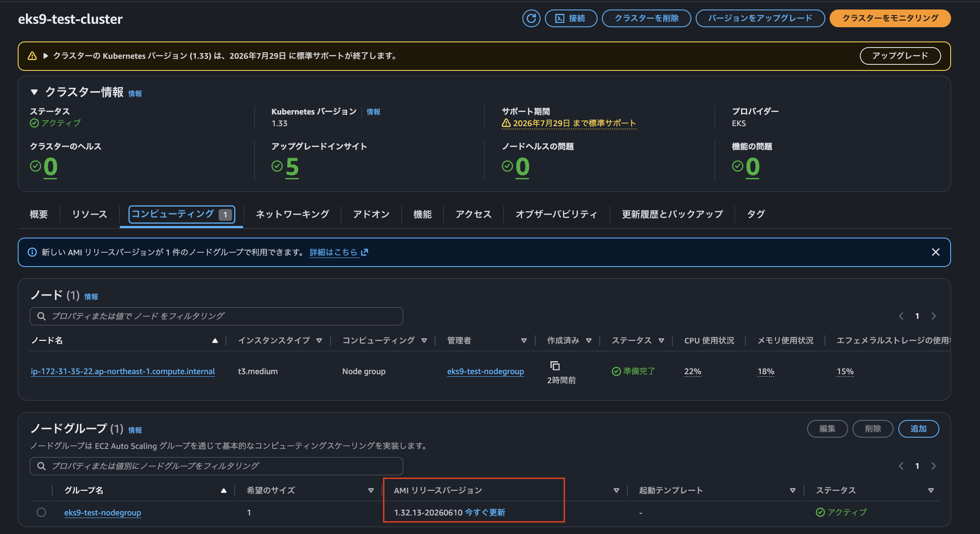This screenshot has height=534, width=980.
Task: Sort node groups by グループ名 arrow
Action: pyautogui.click(x=223, y=491)
